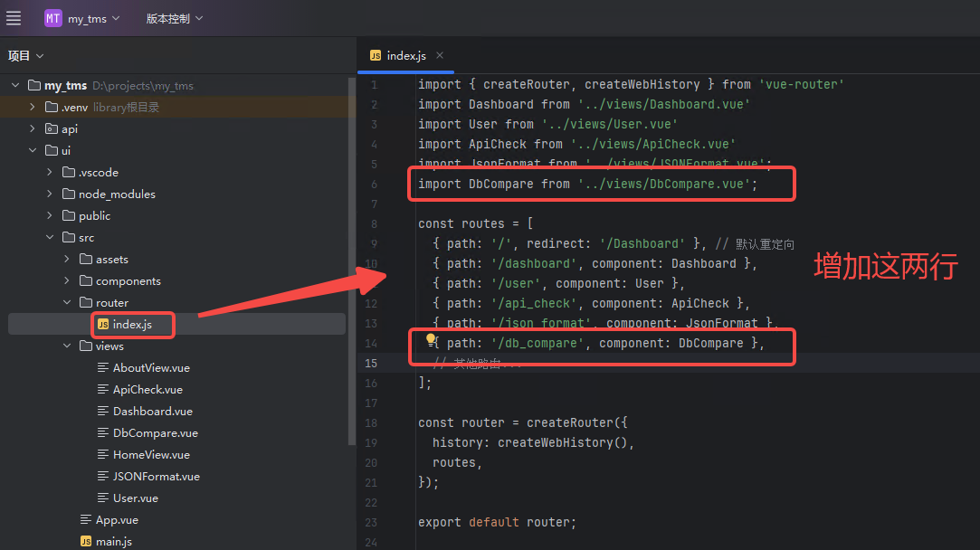The image size is (980, 550).
Task: Click the file icon of AboutView.vue
Action: (103, 367)
